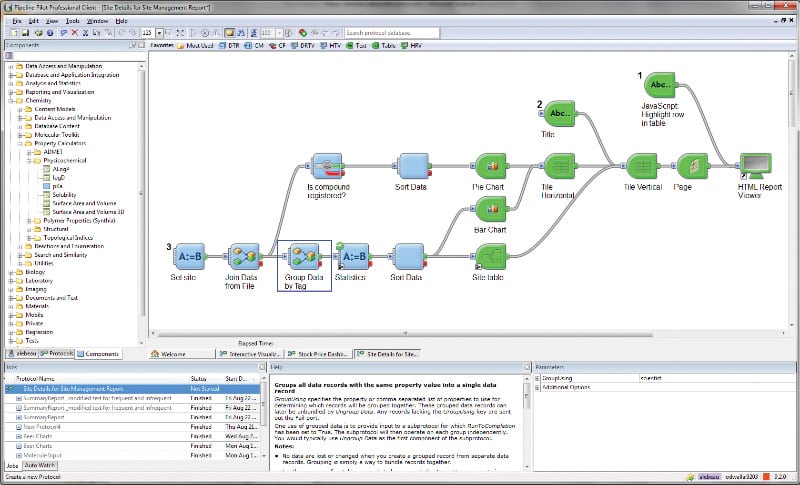Click the Run protocol play icon
The image size is (800, 485).
tap(193, 33)
